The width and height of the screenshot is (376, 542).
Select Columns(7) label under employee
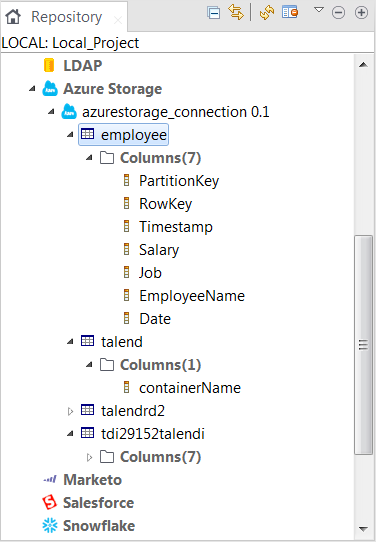point(160,158)
